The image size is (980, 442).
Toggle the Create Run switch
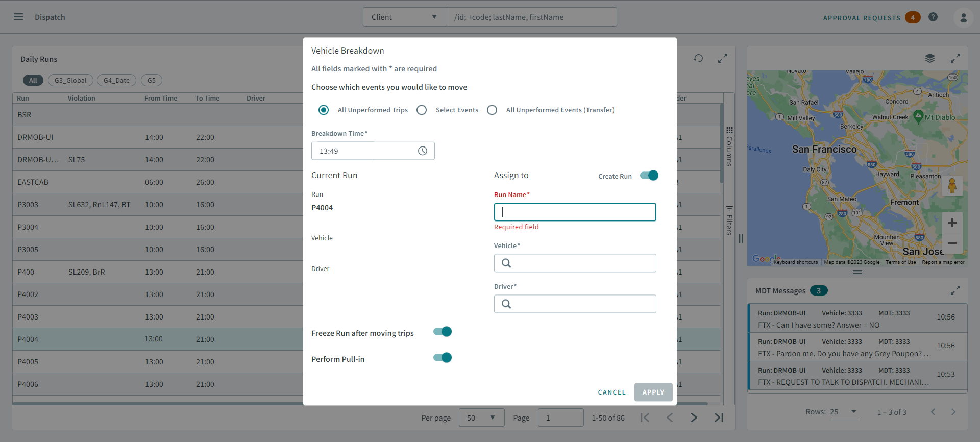[x=649, y=176]
